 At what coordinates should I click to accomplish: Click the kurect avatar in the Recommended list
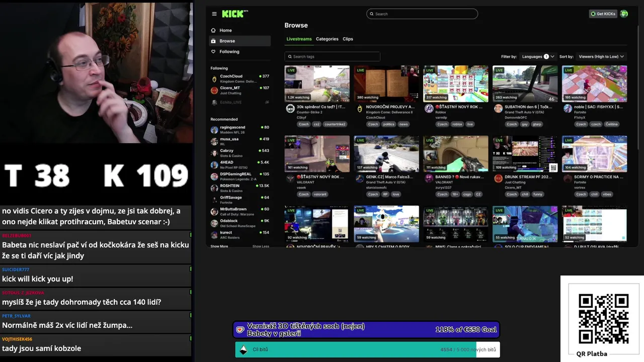pyautogui.click(x=214, y=235)
